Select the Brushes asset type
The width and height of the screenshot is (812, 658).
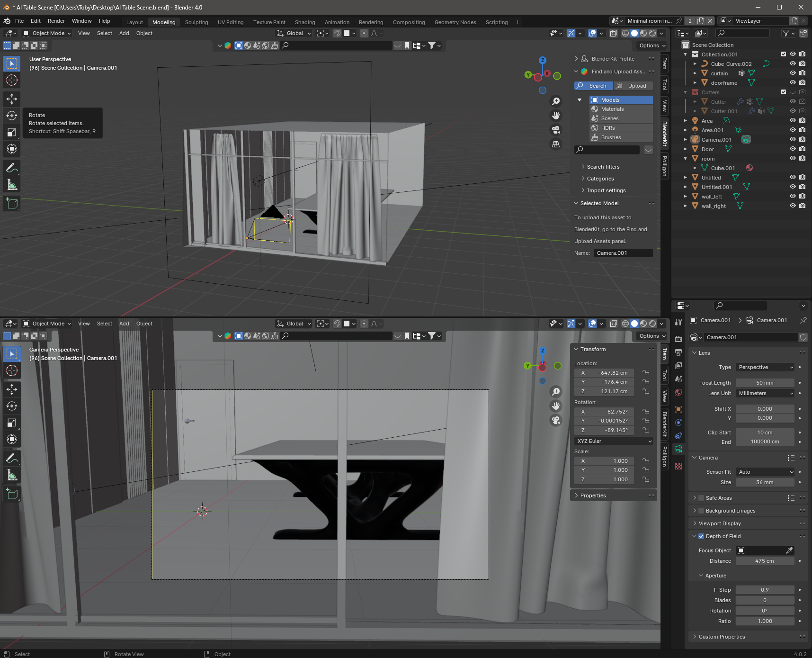coord(621,137)
